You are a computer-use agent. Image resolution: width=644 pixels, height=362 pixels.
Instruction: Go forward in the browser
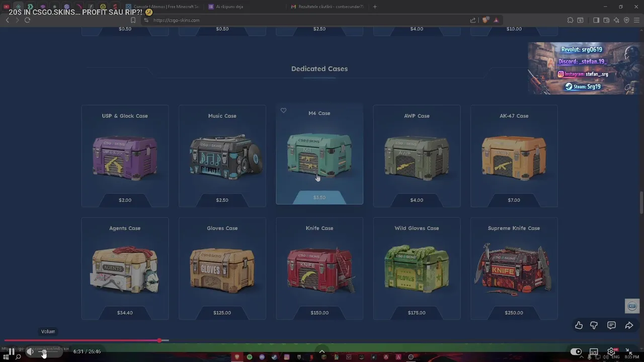17,20
